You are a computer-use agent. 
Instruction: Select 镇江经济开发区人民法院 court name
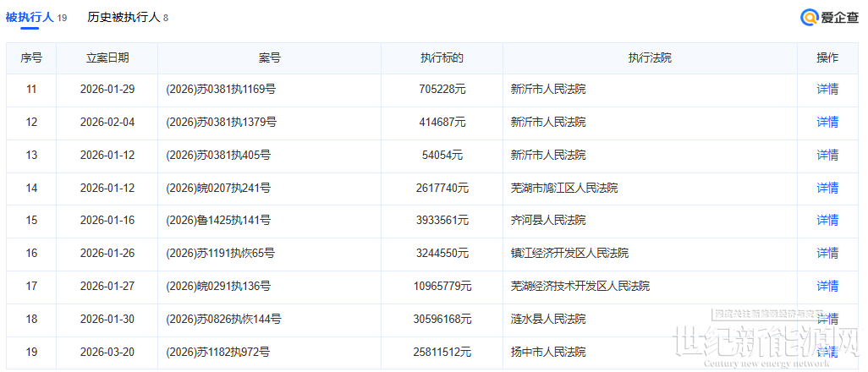[x=569, y=254]
